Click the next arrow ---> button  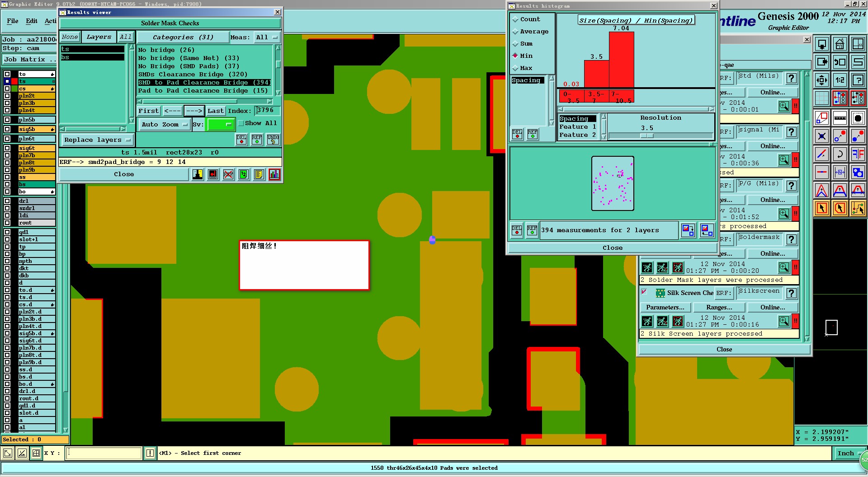tap(194, 111)
